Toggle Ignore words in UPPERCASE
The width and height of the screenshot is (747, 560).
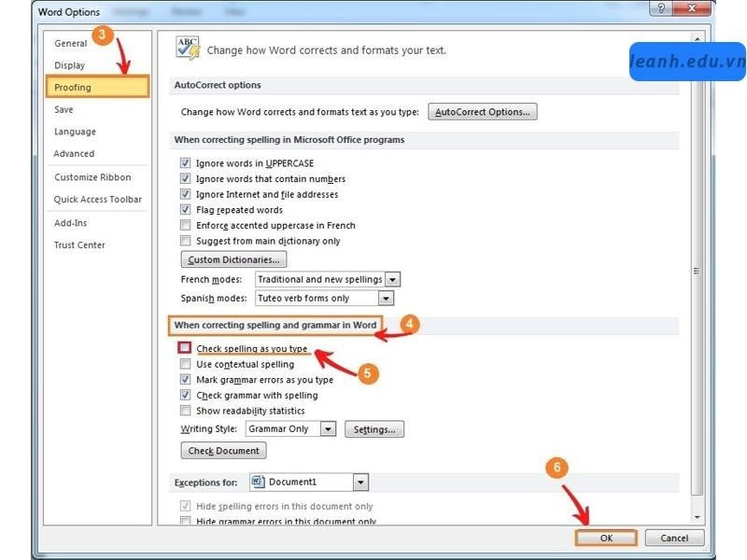pos(185,163)
